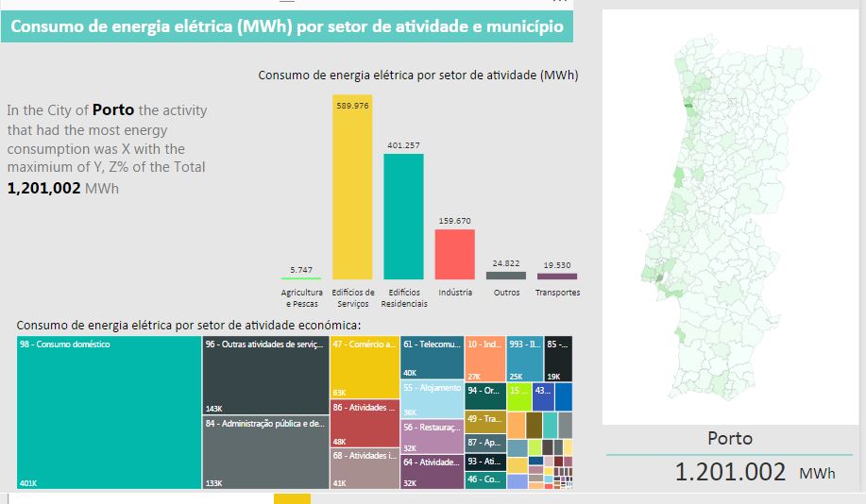This screenshot has height=504, width=866.
Task: Click the 19.530 data label
Action: [557, 265]
